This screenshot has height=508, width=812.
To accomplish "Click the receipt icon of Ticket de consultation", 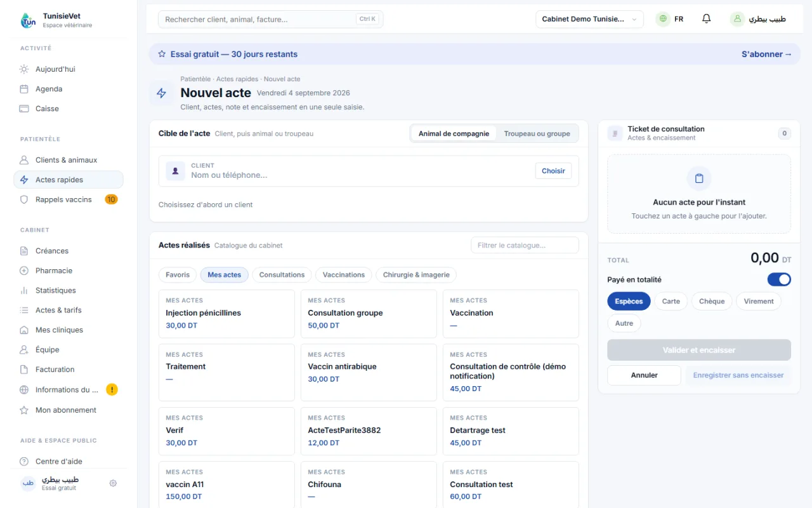I will click(615, 133).
